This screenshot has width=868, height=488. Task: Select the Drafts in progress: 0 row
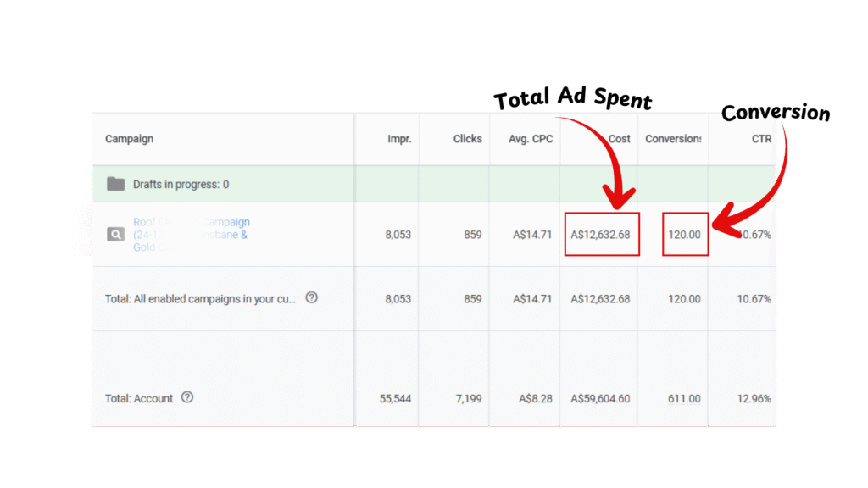coord(180,184)
